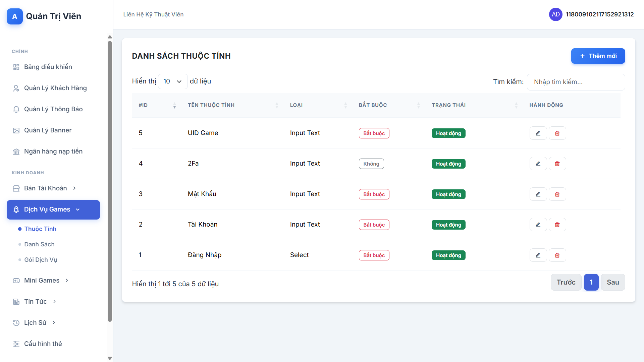Expand the Mini Games submenu
Viewport: 644px width, 362px height.
(x=42, y=281)
